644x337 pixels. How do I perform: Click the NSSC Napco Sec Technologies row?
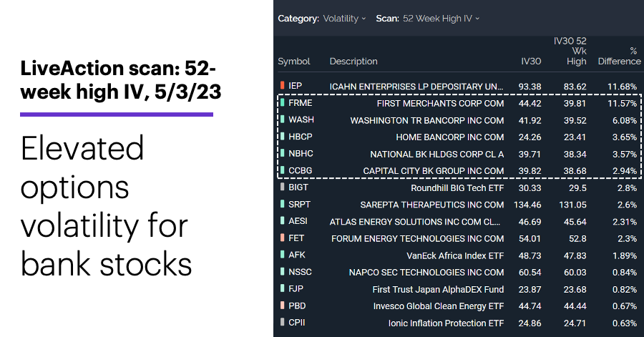point(459,272)
